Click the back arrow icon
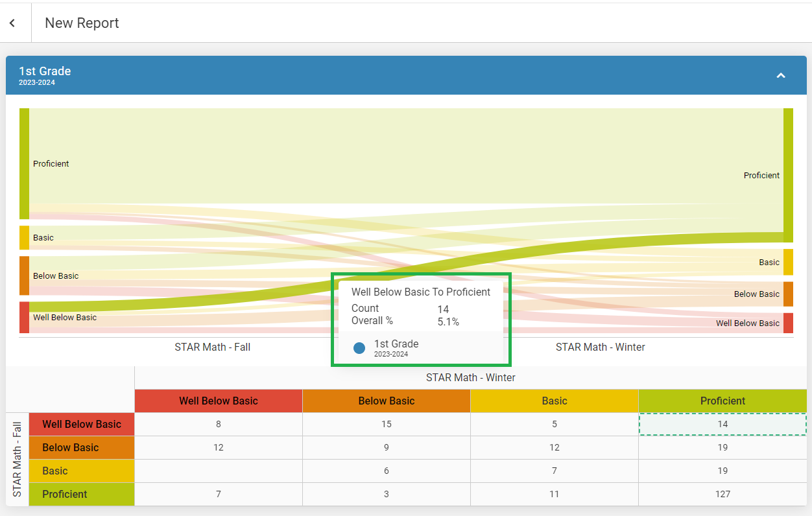812x516 pixels. 12,23
